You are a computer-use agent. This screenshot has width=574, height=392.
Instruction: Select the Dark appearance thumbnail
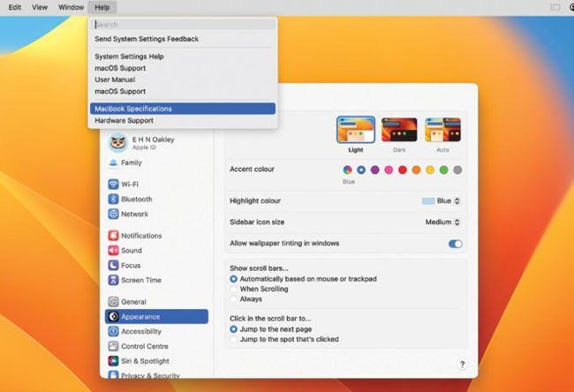[399, 132]
